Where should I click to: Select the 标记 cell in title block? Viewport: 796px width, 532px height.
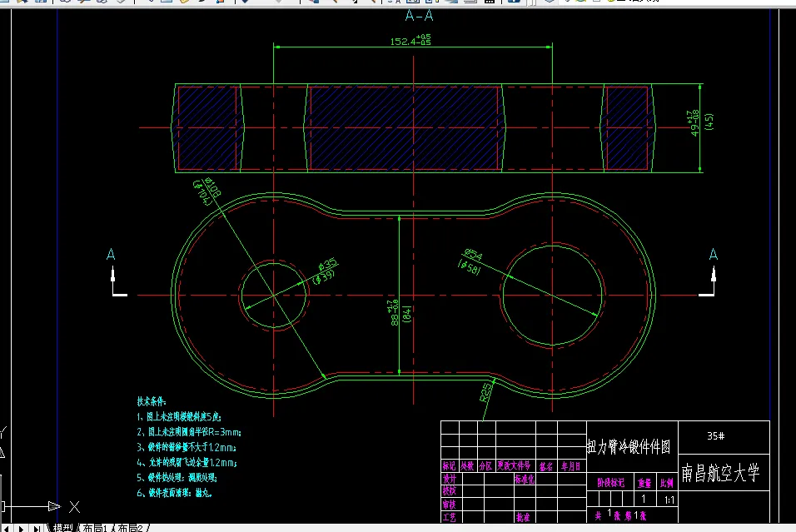pos(450,466)
